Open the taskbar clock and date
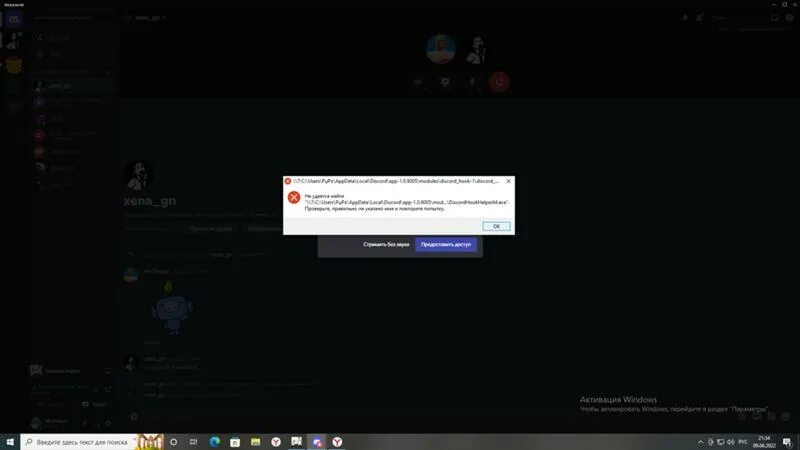This screenshot has height=450, width=800. point(764,442)
